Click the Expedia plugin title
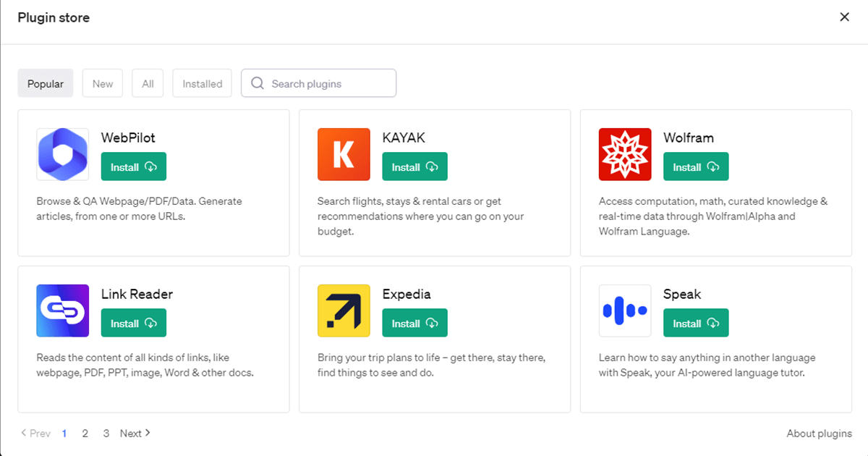Viewport: 868px width, 456px height. click(407, 294)
